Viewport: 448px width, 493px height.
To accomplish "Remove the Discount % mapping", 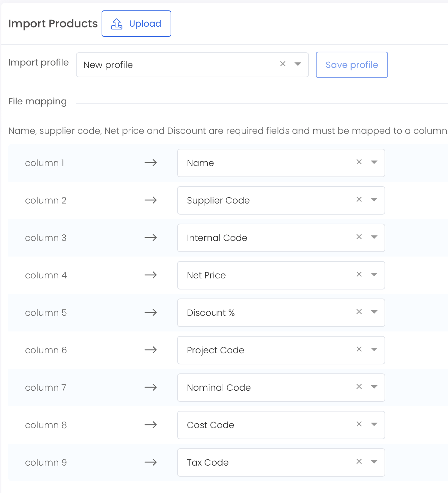I will (x=359, y=312).
